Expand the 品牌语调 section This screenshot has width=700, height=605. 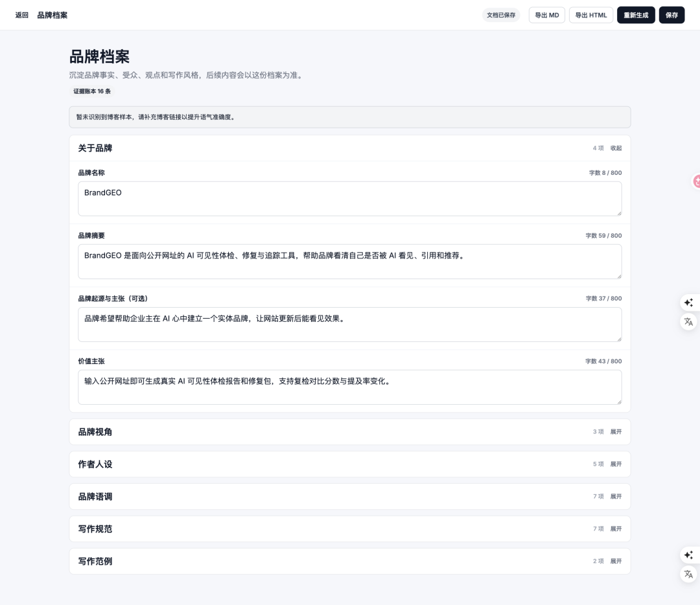pos(616,496)
